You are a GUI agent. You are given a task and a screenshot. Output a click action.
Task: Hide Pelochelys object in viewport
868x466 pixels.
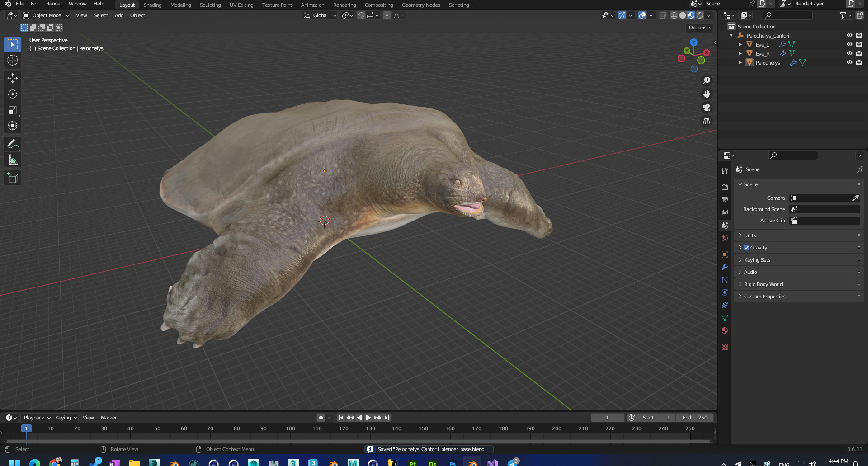click(x=849, y=62)
